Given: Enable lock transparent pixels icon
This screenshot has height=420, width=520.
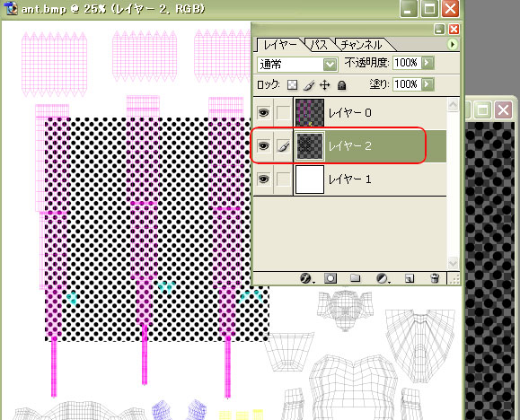Looking at the screenshot, I should pos(292,85).
